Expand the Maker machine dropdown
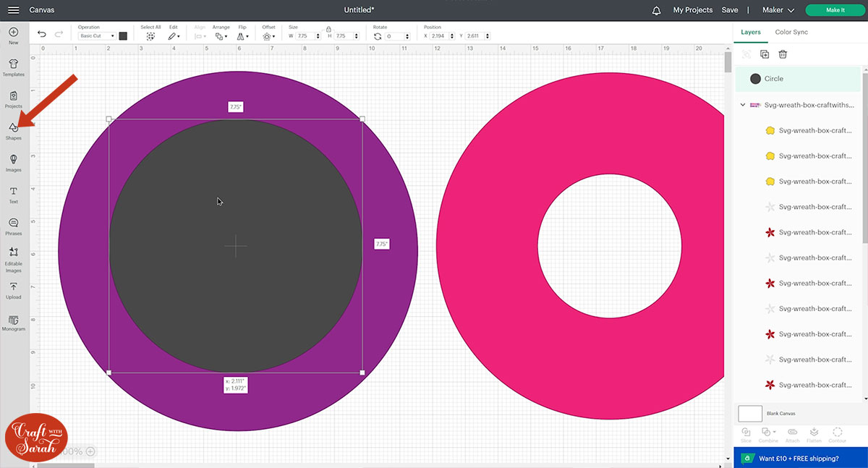This screenshot has width=868, height=468. pos(779,10)
